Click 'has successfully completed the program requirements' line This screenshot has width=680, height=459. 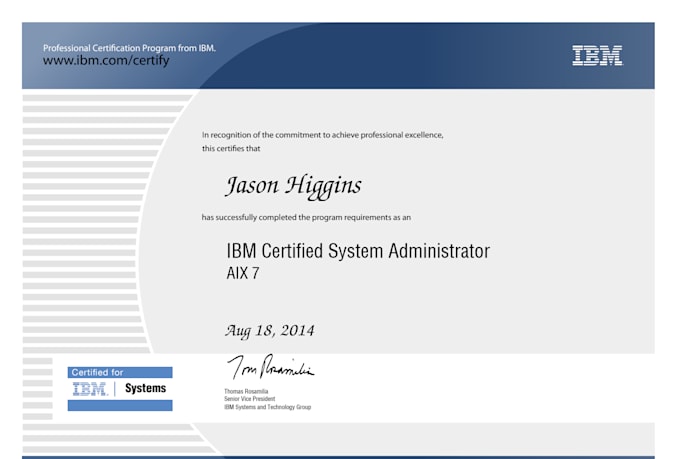click(x=306, y=217)
